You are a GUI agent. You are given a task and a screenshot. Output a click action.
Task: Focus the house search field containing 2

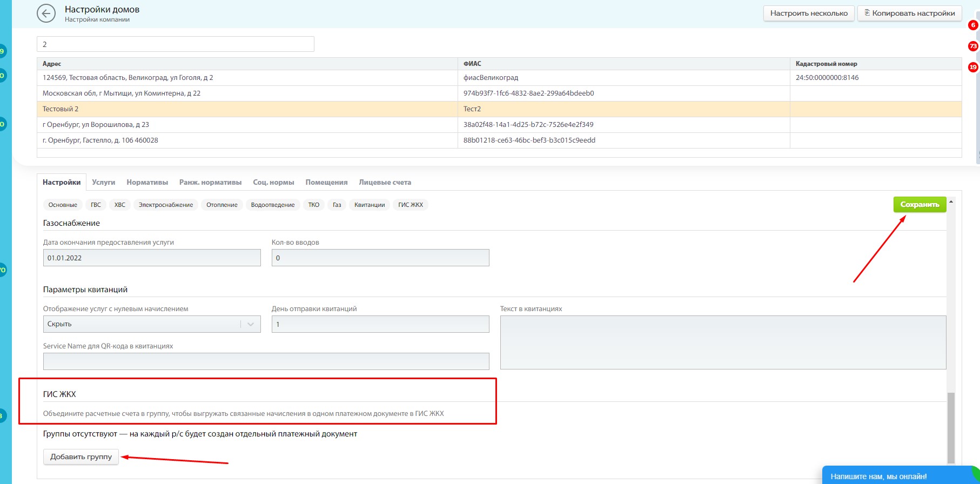click(175, 44)
